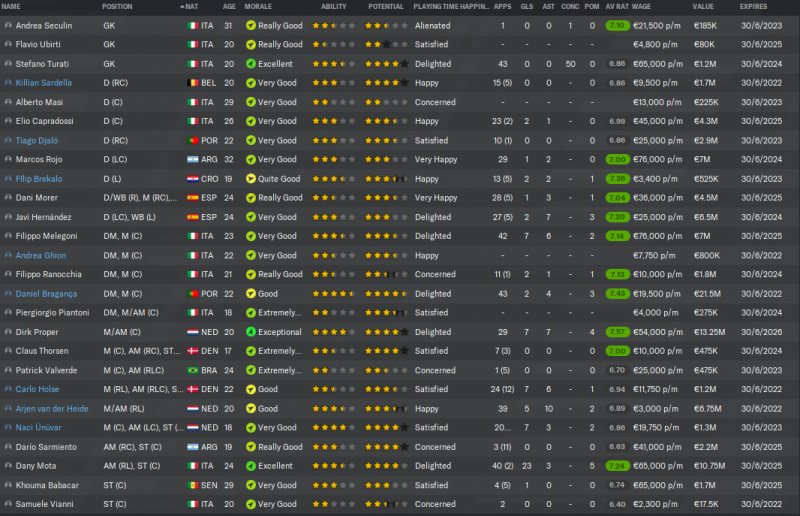Click the player info icon beside Andrea Seculin
The width and height of the screenshot is (800, 516).
click(x=8, y=25)
